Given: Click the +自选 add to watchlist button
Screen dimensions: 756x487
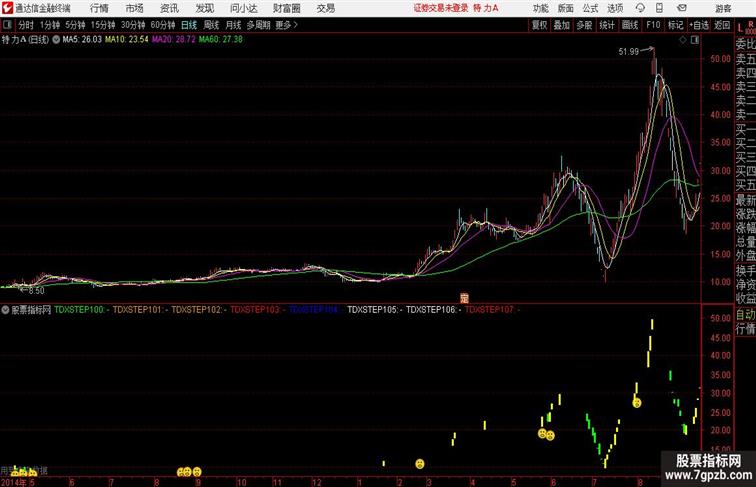Looking at the screenshot, I should 699,25.
